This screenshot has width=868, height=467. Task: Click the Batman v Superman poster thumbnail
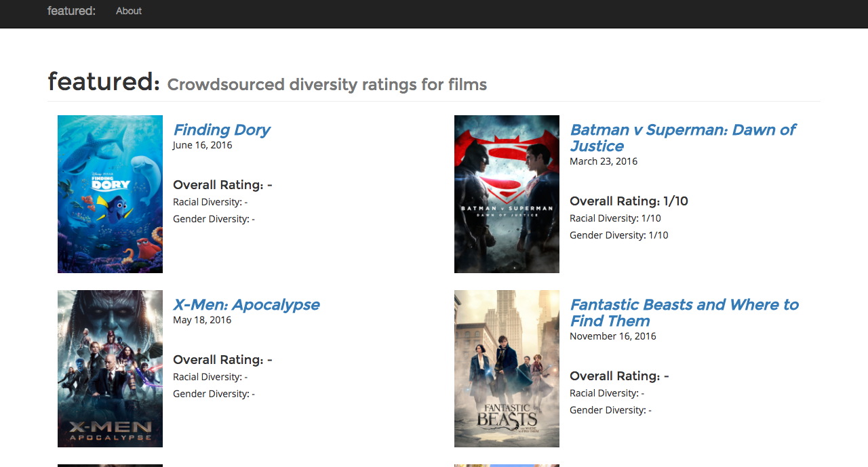click(x=507, y=194)
